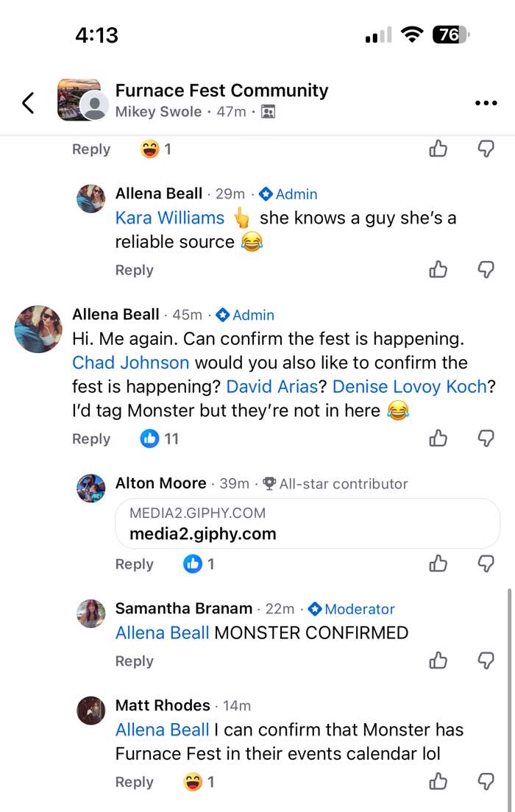The width and height of the screenshot is (515, 812).
Task: View Matt Rhodes' profile picture
Action: pyautogui.click(x=91, y=710)
